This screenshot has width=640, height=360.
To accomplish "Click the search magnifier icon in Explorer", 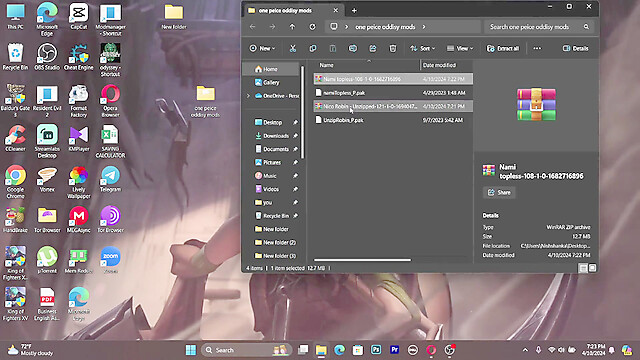I will click(x=586, y=27).
